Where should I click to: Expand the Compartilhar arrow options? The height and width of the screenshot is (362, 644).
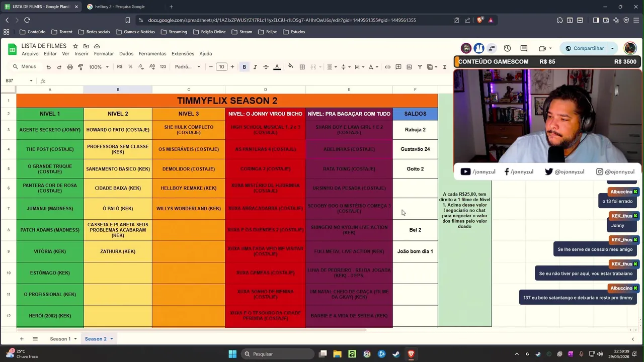(612, 48)
